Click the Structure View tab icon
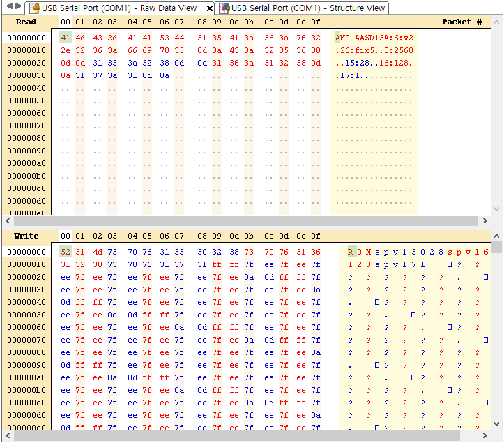The image size is (504, 443). [x=224, y=8]
